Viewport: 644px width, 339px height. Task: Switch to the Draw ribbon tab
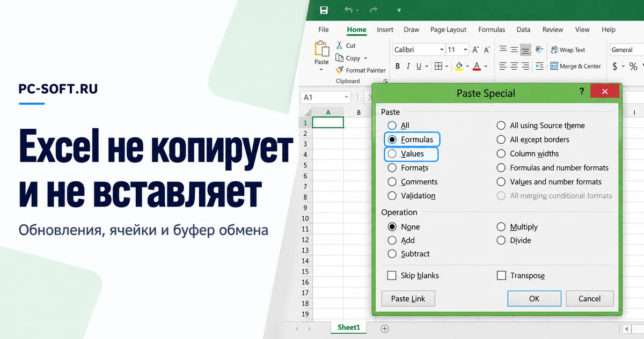tap(412, 30)
